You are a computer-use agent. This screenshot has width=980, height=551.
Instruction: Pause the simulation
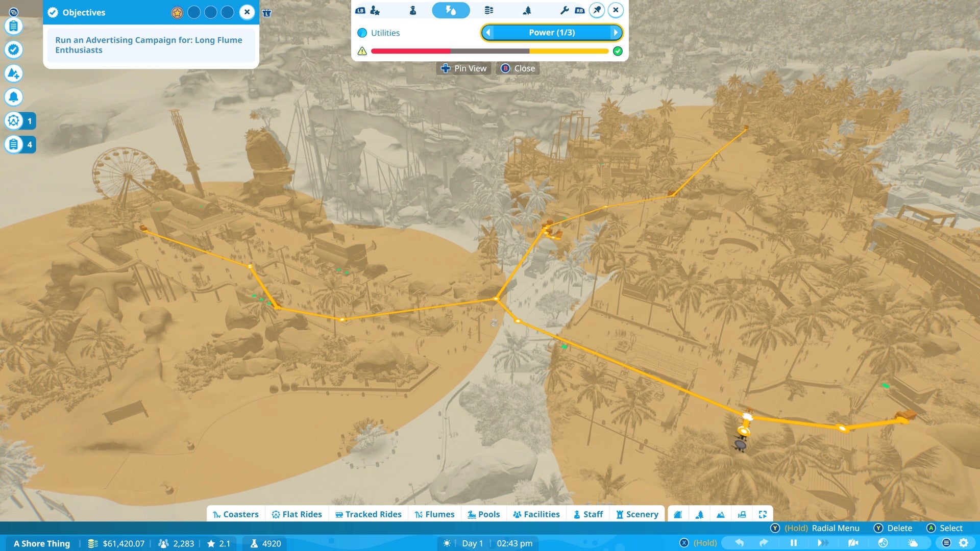794,543
